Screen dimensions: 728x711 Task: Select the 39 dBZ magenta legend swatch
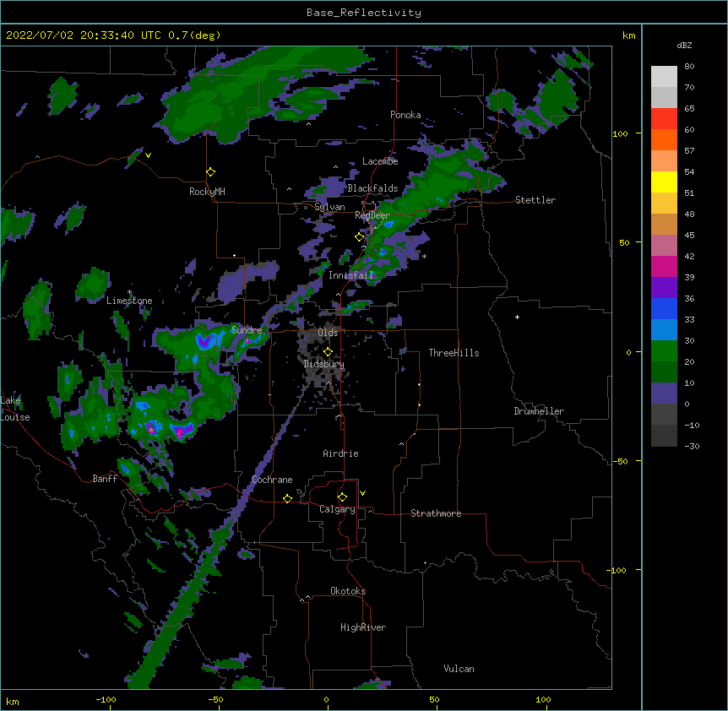coord(664,266)
